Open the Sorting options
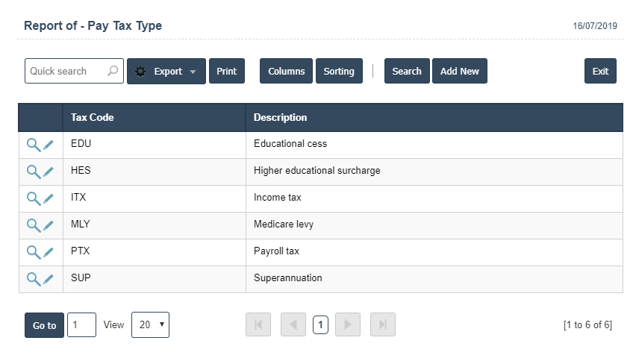This screenshot has height=364, width=636. (x=339, y=72)
